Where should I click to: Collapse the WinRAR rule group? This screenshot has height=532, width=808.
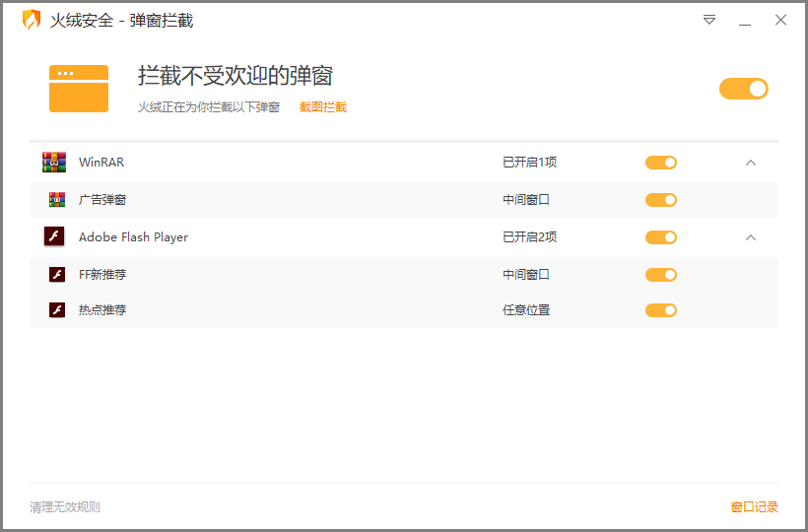[751, 163]
